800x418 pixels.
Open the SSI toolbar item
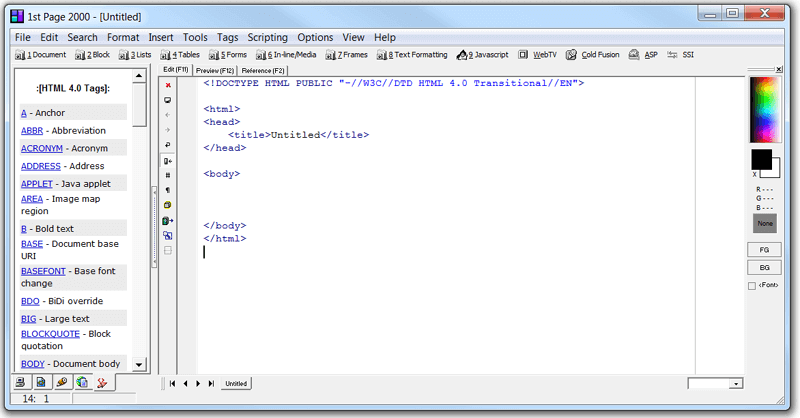coord(681,55)
